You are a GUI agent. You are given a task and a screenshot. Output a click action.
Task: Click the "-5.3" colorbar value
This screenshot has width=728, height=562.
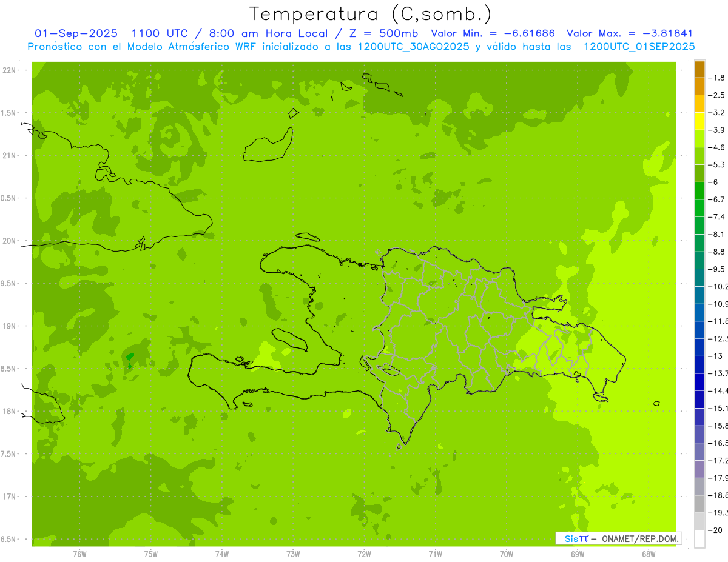tap(716, 164)
